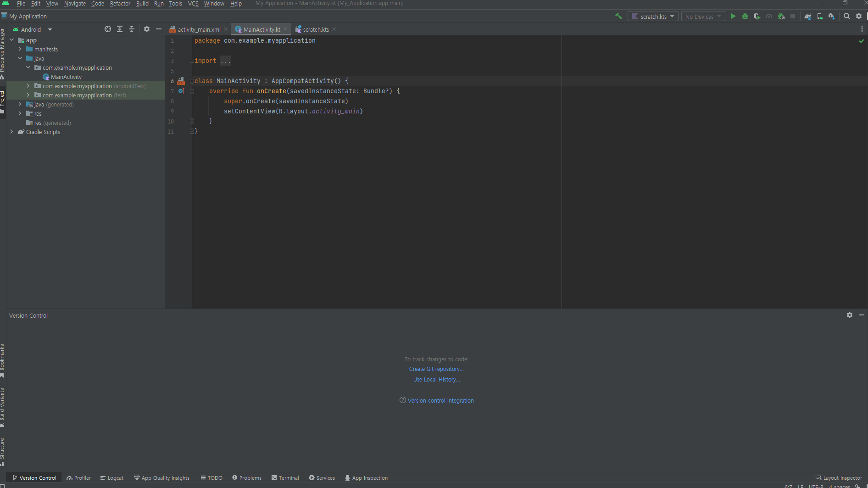The image size is (868, 488).
Task: Open the Resource Manager side panel
Action: [x=3, y=53]
